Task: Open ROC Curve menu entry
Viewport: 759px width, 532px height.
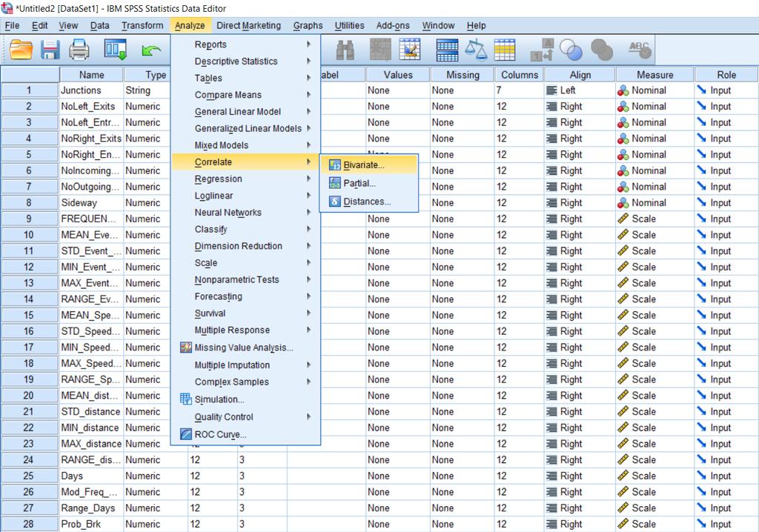Action: click(245, 434)
